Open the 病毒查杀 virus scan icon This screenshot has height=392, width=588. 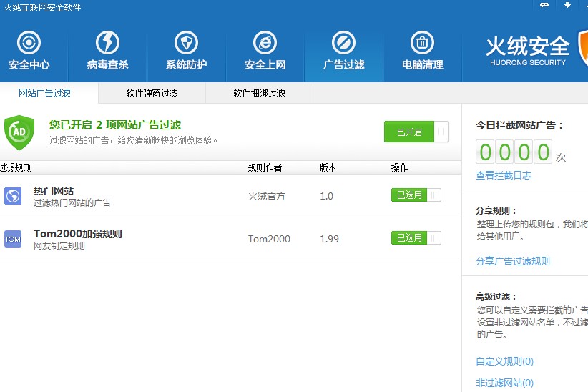(x=107, y=44)
